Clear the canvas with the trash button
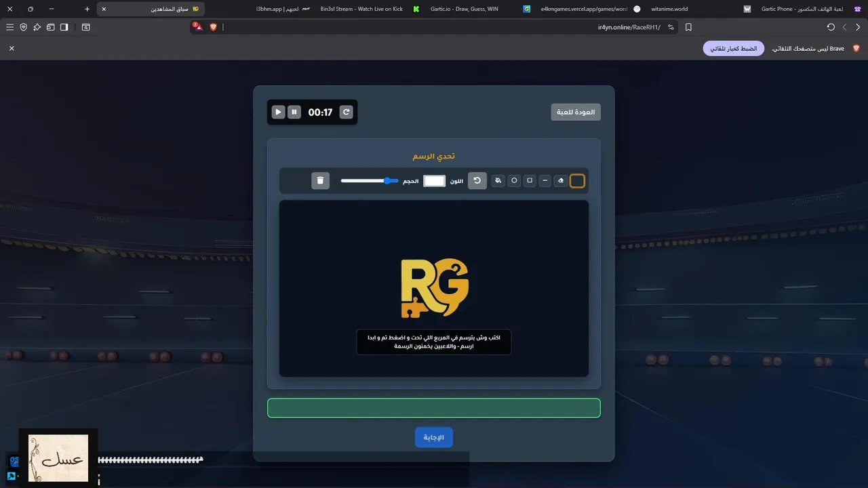The width and height of the screenshot is (868, 488). click(320, 181)
